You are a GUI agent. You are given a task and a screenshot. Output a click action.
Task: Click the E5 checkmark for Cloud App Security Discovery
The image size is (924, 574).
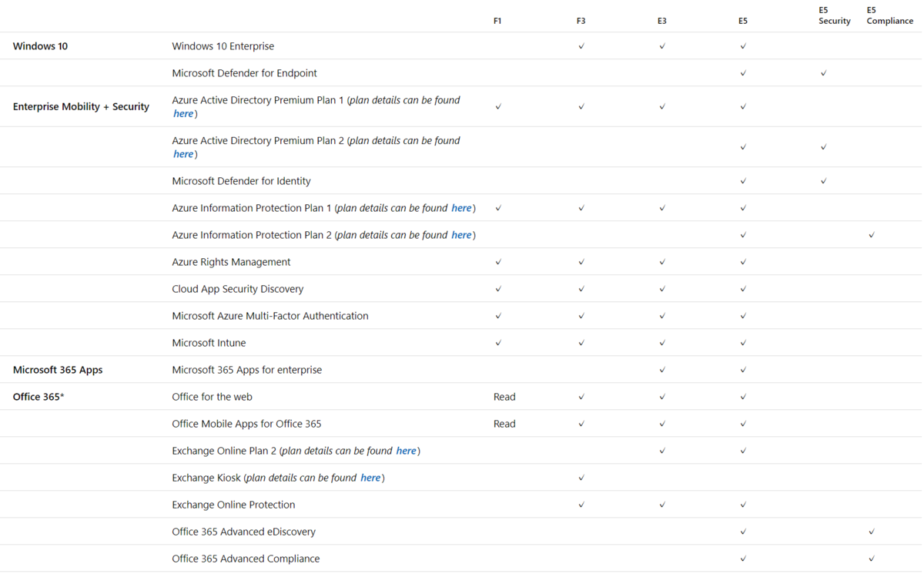pos(743,289)
